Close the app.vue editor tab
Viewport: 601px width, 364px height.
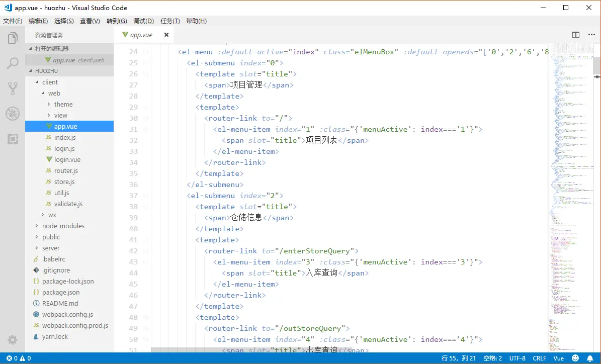[166, 35]
